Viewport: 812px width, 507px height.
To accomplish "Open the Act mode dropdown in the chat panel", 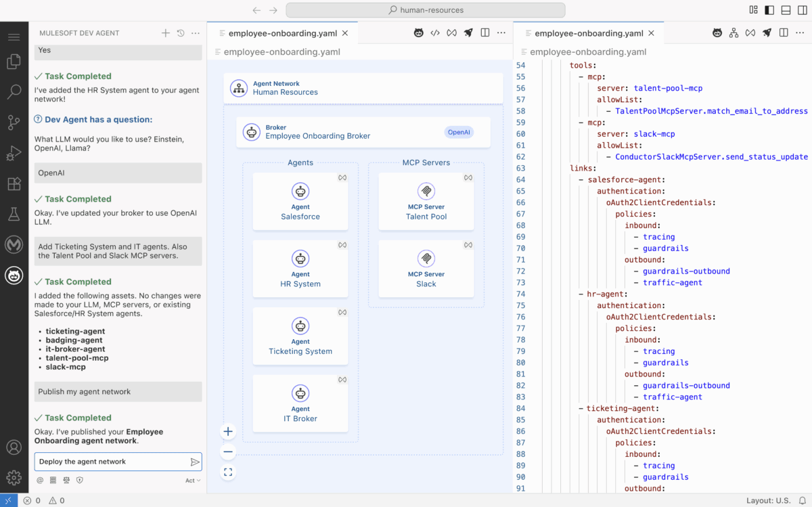I will click(191, 480).
